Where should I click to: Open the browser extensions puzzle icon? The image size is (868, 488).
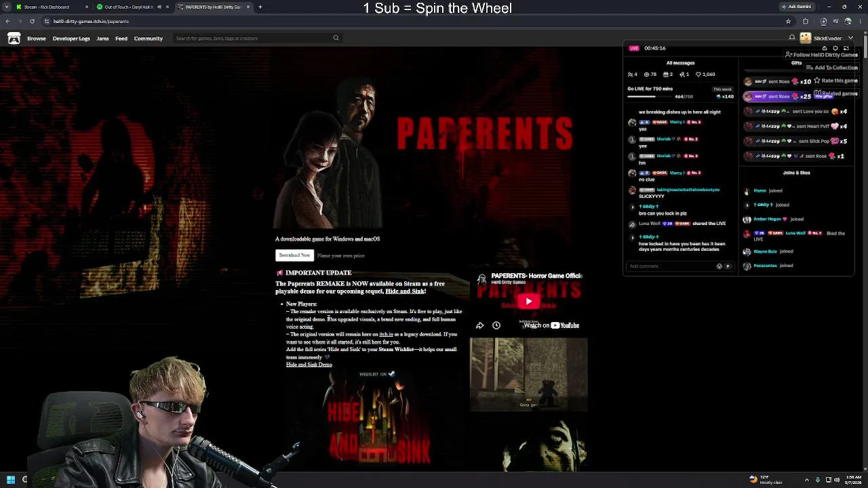(805, 21)
